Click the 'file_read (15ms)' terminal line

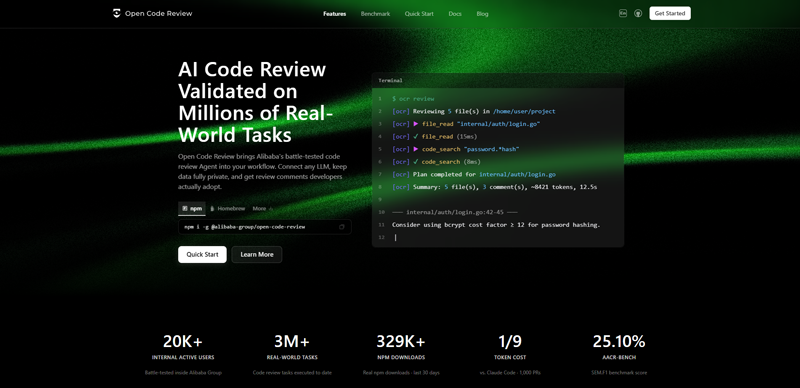point(434,136)
